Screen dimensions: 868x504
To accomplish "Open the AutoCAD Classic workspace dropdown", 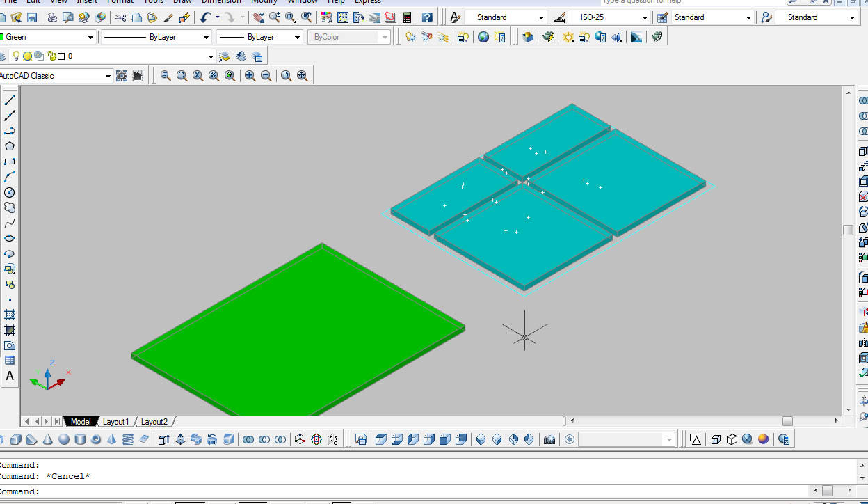I will point(108,76).
